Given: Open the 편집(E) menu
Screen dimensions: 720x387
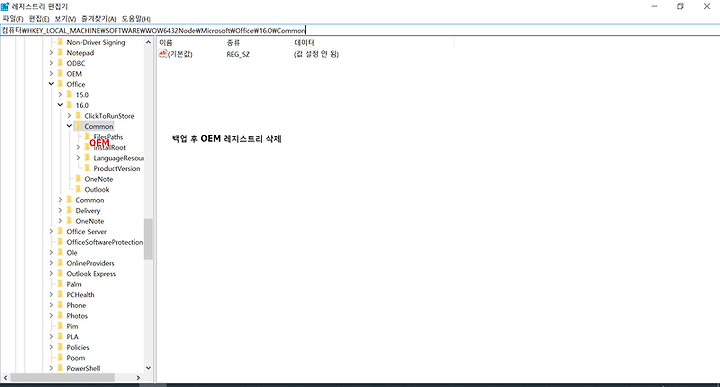Looking at the screenshot, I should point(39,19).
